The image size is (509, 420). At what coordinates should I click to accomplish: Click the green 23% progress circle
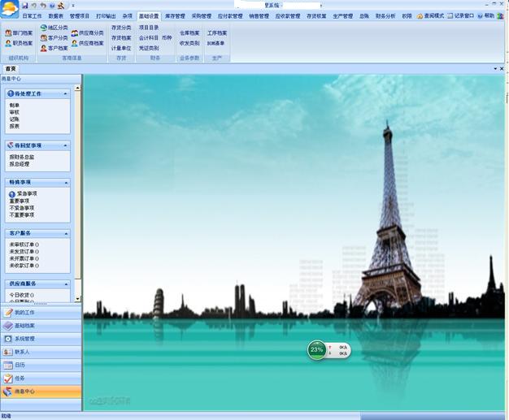click(317, 350)
